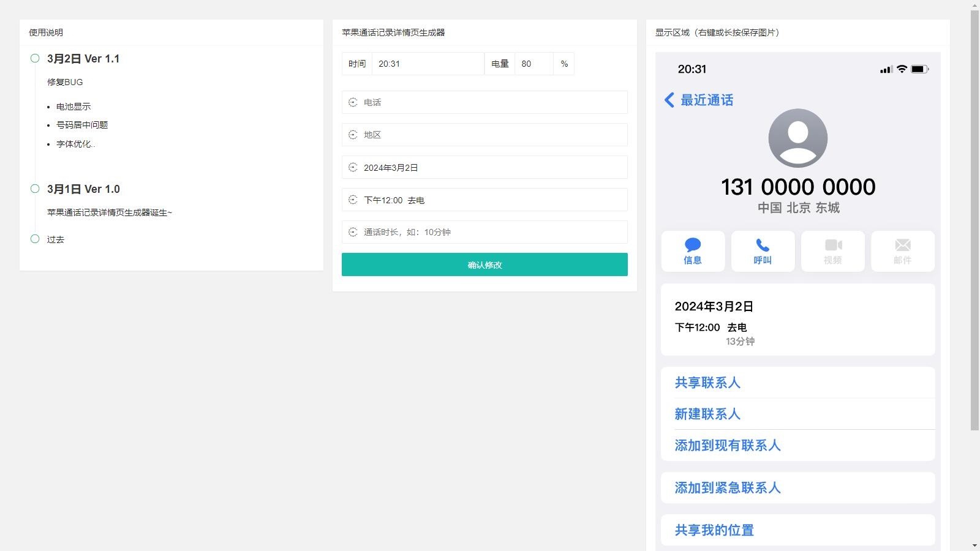
Task: Click the 修复BUG text
Action: click(65, 82)
